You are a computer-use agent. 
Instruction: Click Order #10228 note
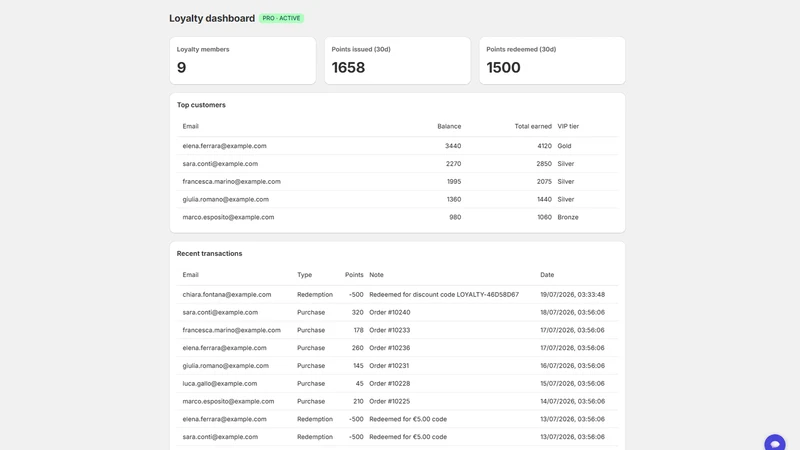click(390, 384)
